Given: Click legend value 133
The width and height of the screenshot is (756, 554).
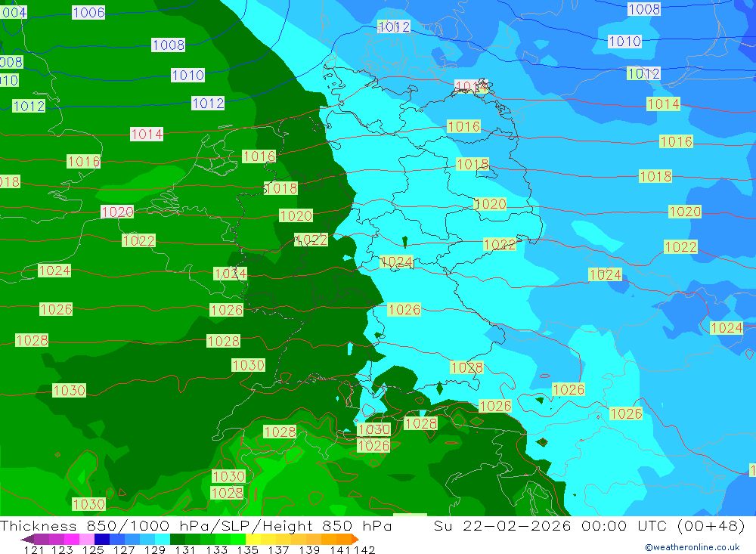Looking at the screenshot, I should (216, 549).
